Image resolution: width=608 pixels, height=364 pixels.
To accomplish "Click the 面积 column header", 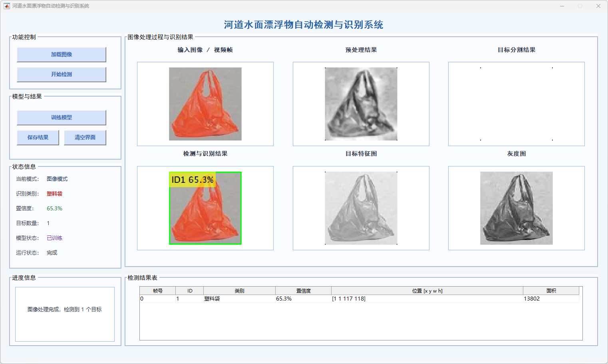I will point(551,291).
